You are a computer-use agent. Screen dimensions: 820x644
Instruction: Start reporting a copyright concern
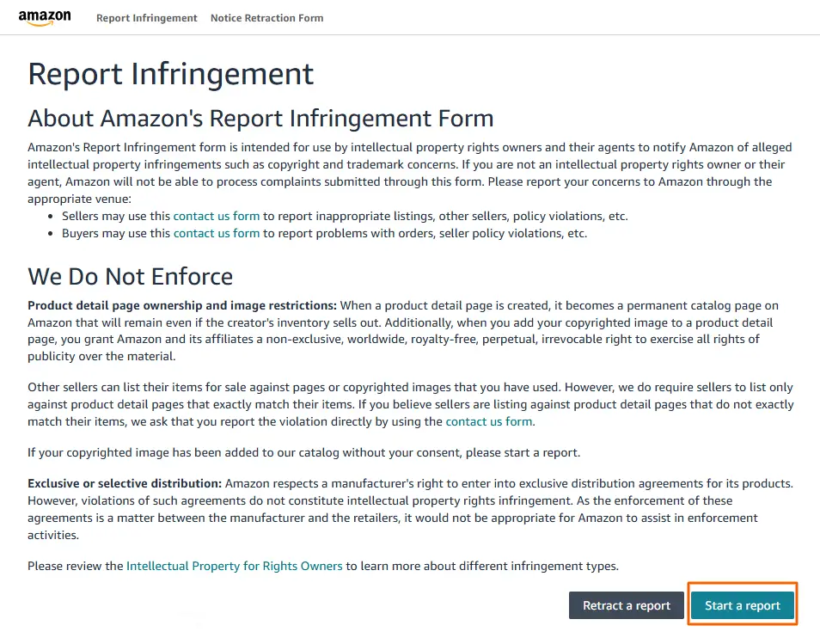pos(742,605)
